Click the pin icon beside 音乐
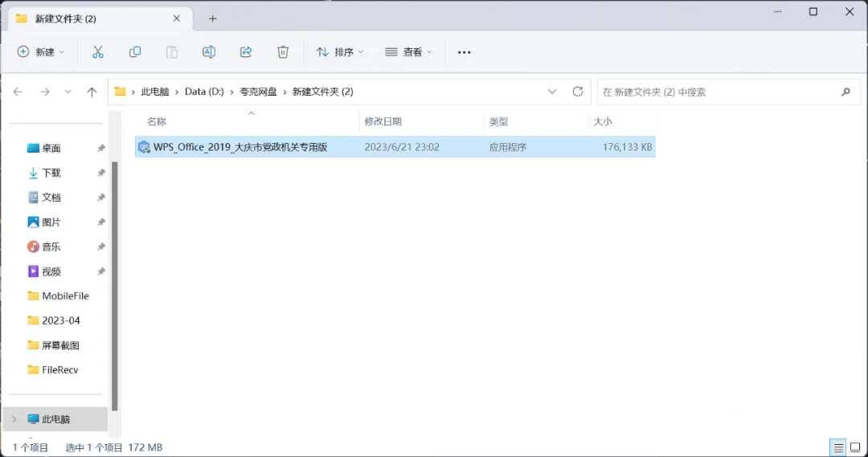 click(x=100, y=247)
